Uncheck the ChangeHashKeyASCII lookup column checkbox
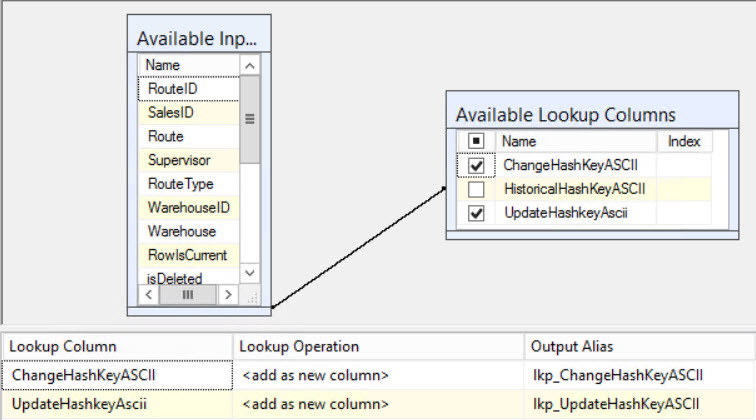 pyautogui.click(x=476, y=165)
